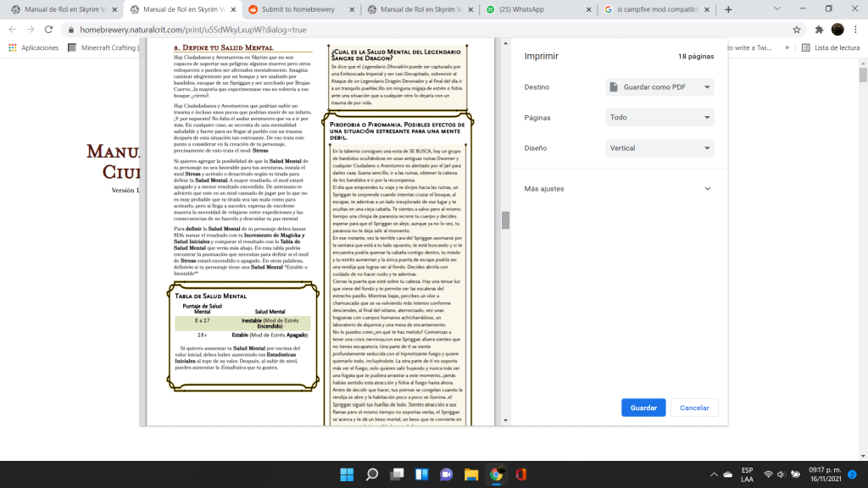The image size is (868, 488).
Task: Click the Guardar button
Action: pyautogui.click(x=643, y=408)
